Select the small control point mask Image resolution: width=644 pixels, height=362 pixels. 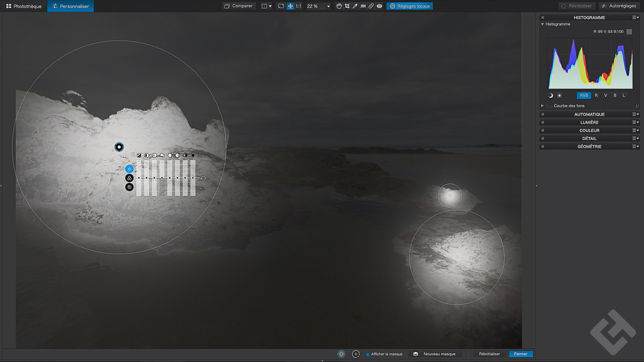(450, 195)
